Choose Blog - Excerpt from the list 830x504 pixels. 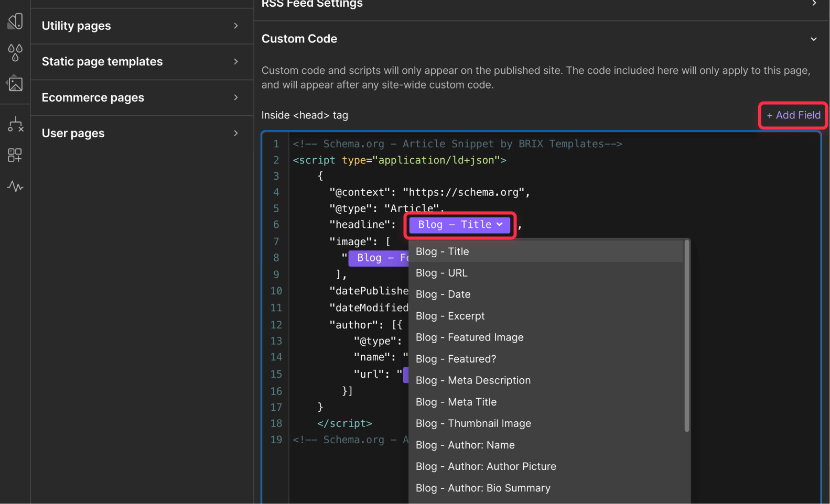point(546,316)
